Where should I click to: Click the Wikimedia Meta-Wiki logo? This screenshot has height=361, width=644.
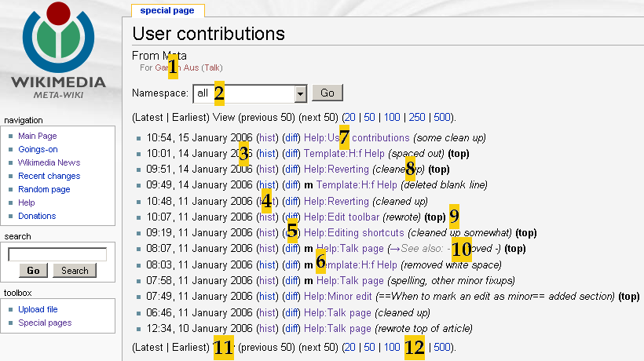[58, 50]
